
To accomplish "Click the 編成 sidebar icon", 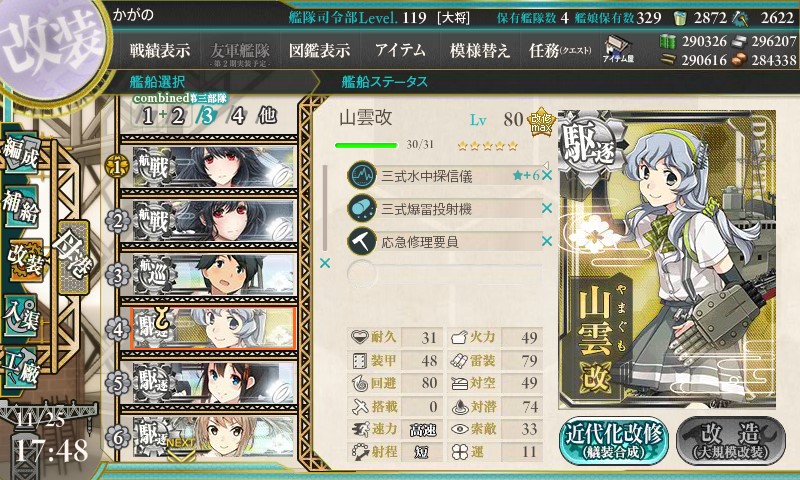I will tap(21, 153).
